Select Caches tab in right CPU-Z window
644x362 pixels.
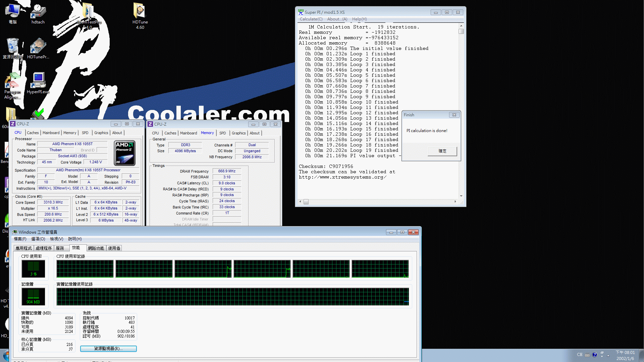coord(170,133)
